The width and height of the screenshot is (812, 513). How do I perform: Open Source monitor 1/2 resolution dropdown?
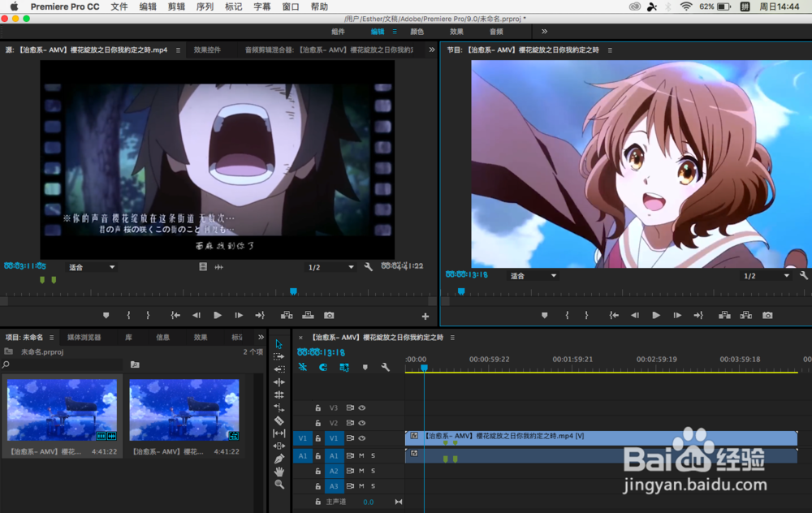(x=330, y=267)
